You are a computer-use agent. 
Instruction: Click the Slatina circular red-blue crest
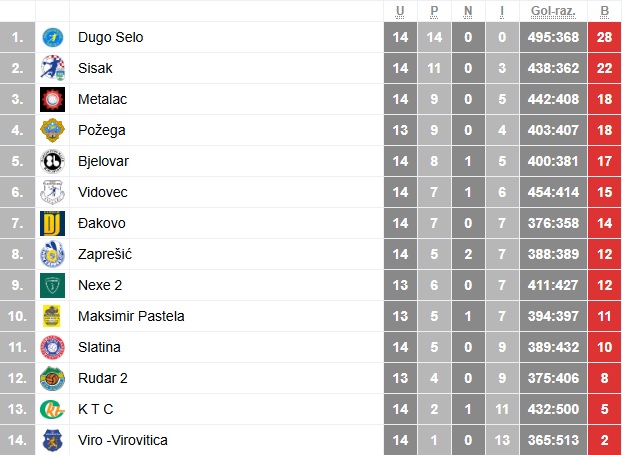click(x=52, y=347)
